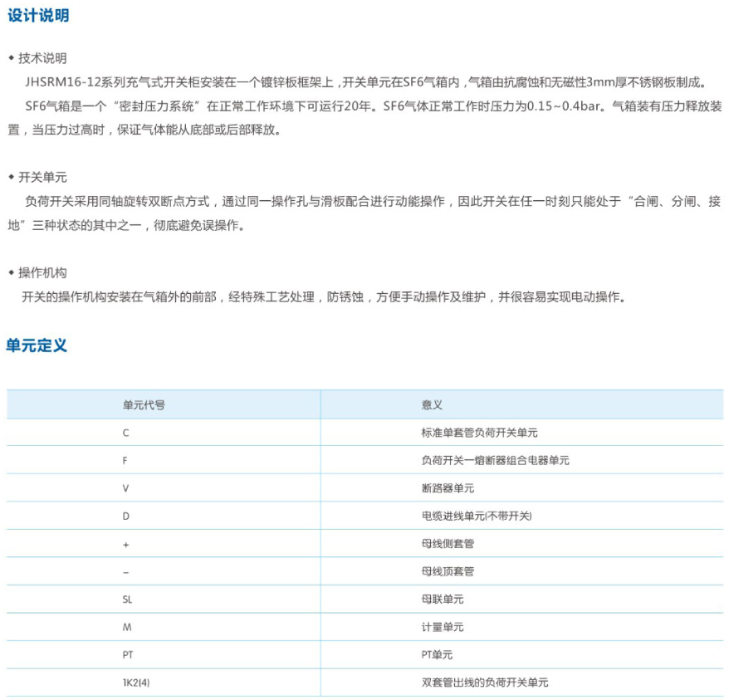
Task: Click the 单元代号 column header
Action: click(144, 405)
